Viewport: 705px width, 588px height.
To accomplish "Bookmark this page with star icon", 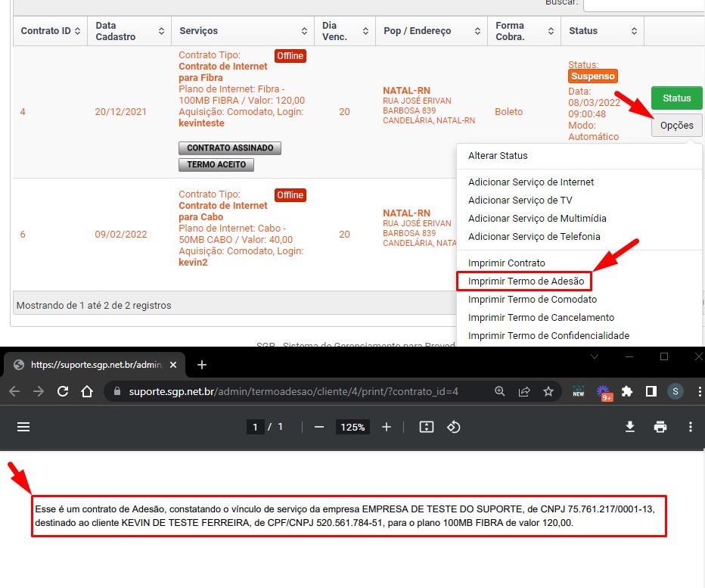I will (548, 391).
